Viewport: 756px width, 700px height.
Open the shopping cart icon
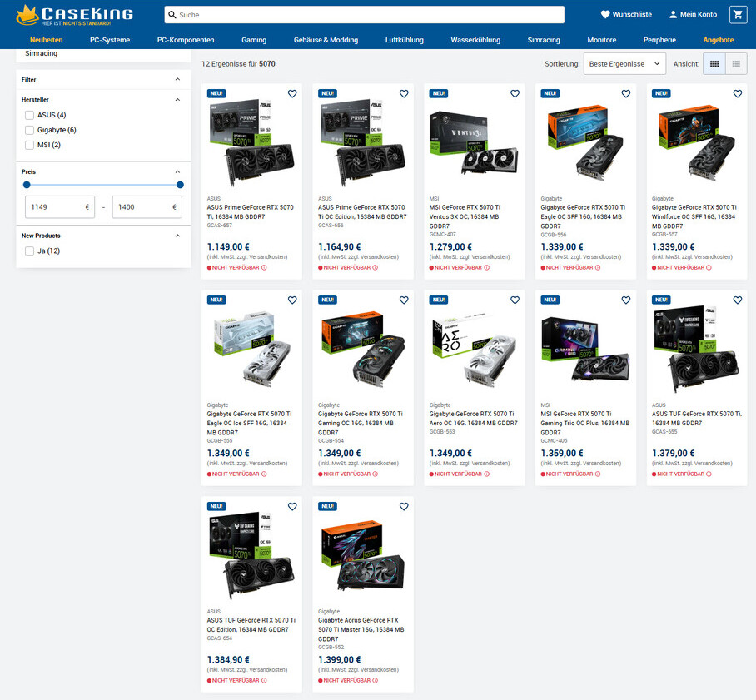(738, 14)
